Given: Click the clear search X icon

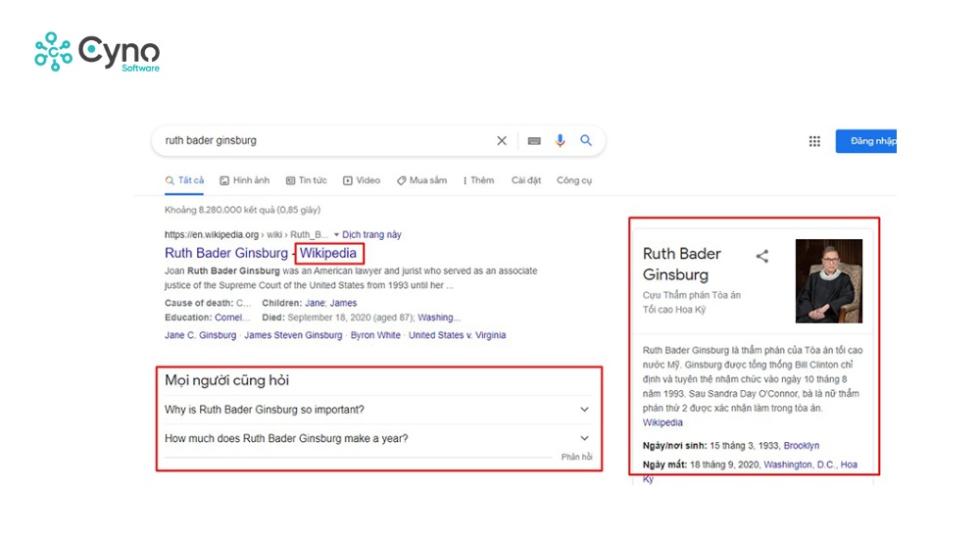Looking at the screenshot, I should click(x=502, y=141).
